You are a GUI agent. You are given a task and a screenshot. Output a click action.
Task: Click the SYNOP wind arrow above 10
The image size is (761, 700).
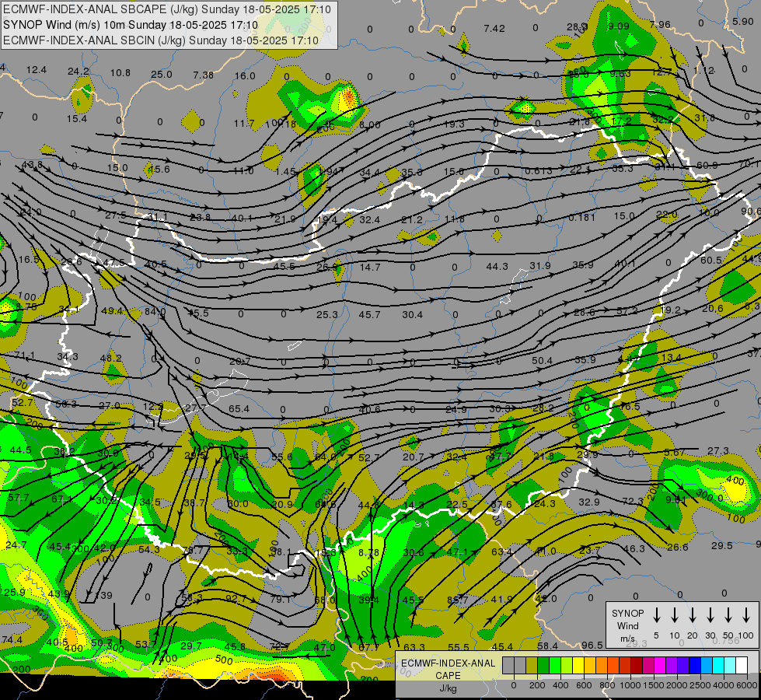[675, 615]
